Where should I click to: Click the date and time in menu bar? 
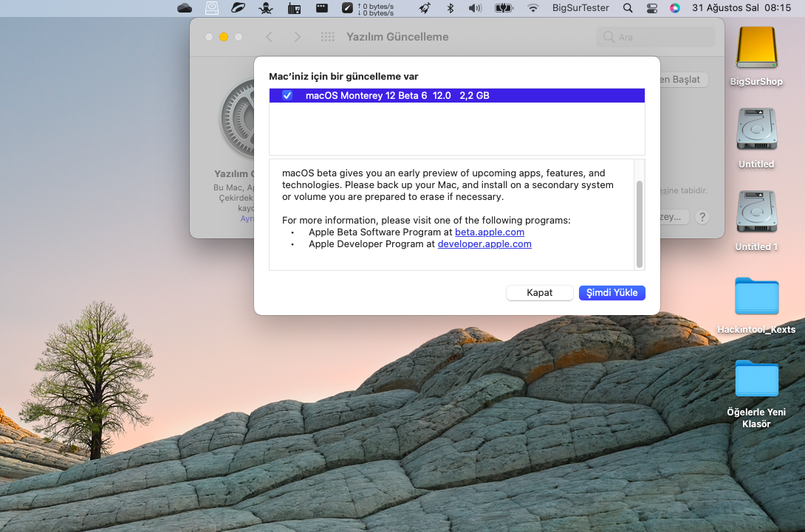[x=741, y=8]
